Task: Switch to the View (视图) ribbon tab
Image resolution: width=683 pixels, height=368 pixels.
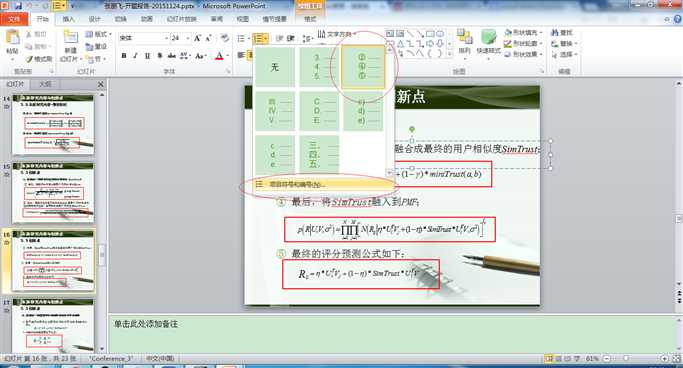Action: point(243,19)
